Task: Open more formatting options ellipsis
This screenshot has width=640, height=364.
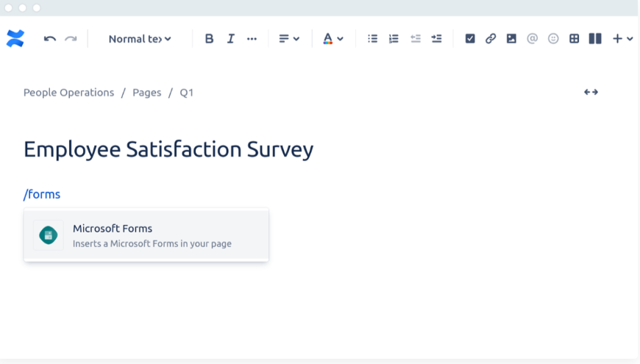Action: (252, 39)
